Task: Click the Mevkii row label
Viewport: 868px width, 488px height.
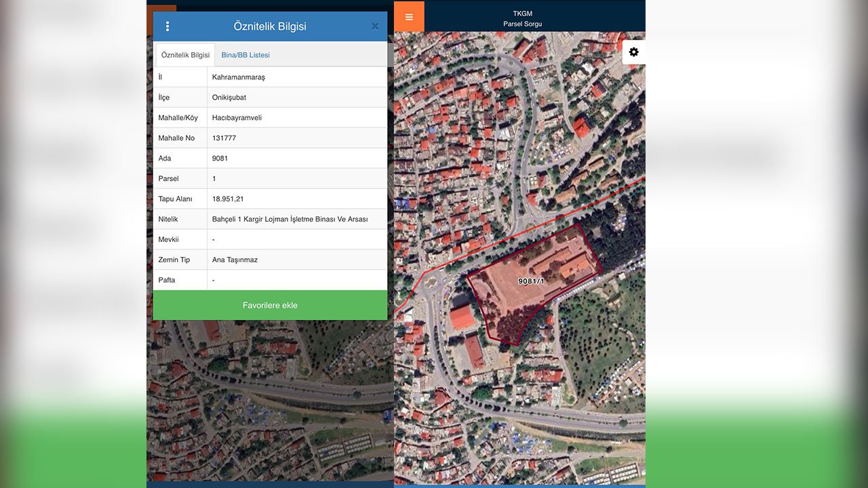Action: click(x=169, y=240)
